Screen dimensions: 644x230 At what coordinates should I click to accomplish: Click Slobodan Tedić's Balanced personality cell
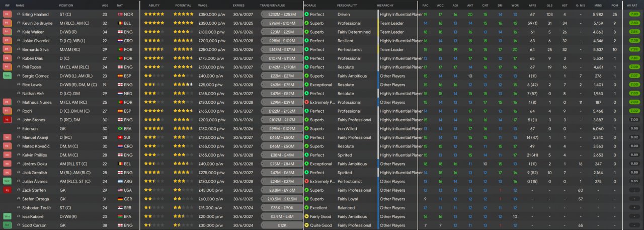[x=346, y=208]
